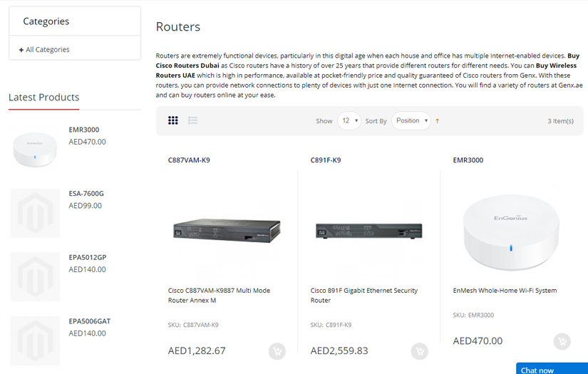The image size is (588, 374).
Task: Switch to grid view icon
Action: [173, 120]
